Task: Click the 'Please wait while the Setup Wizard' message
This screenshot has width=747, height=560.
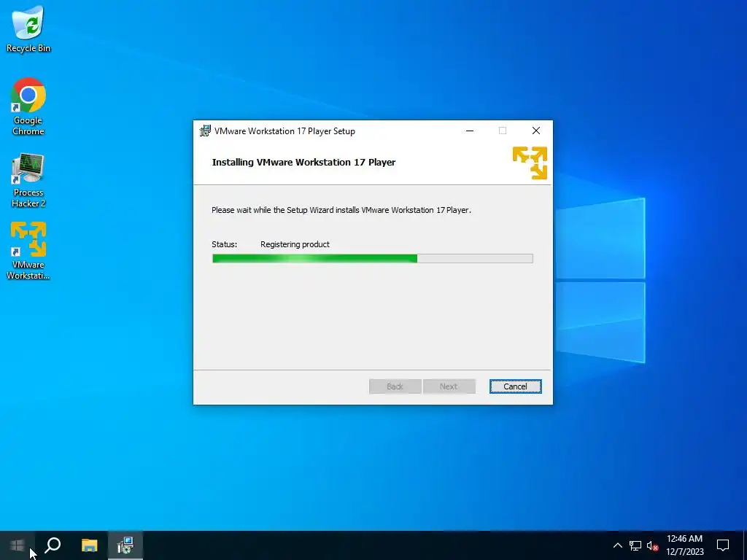Action: [x=341, y=210]
